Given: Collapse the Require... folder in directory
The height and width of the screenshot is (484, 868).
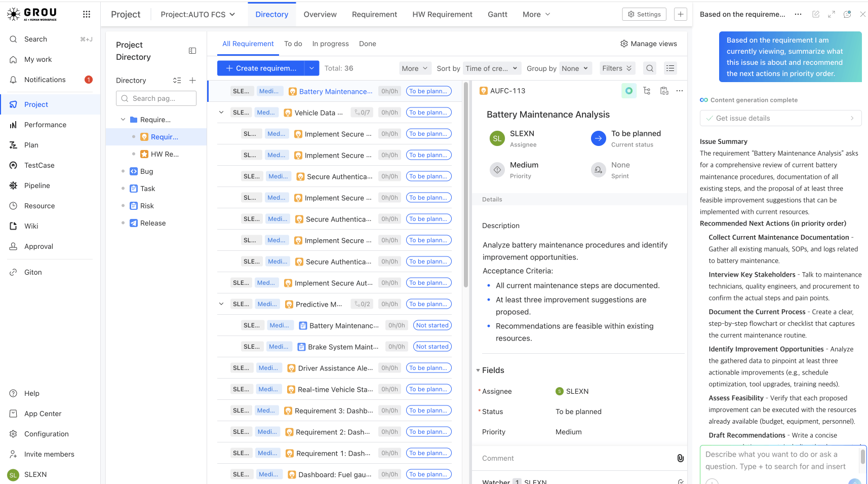Looking at the screenshot, I should click(123, 120).
